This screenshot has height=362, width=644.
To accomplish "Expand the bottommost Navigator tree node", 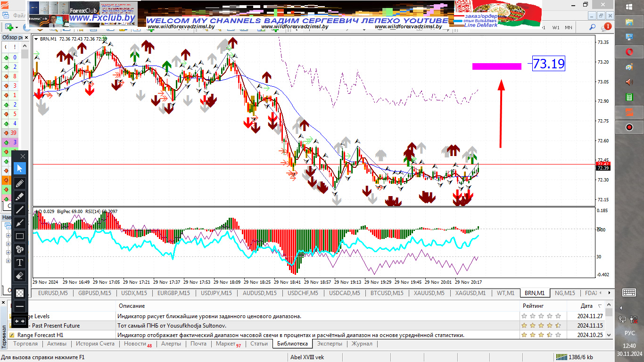I will pos(8,260).
